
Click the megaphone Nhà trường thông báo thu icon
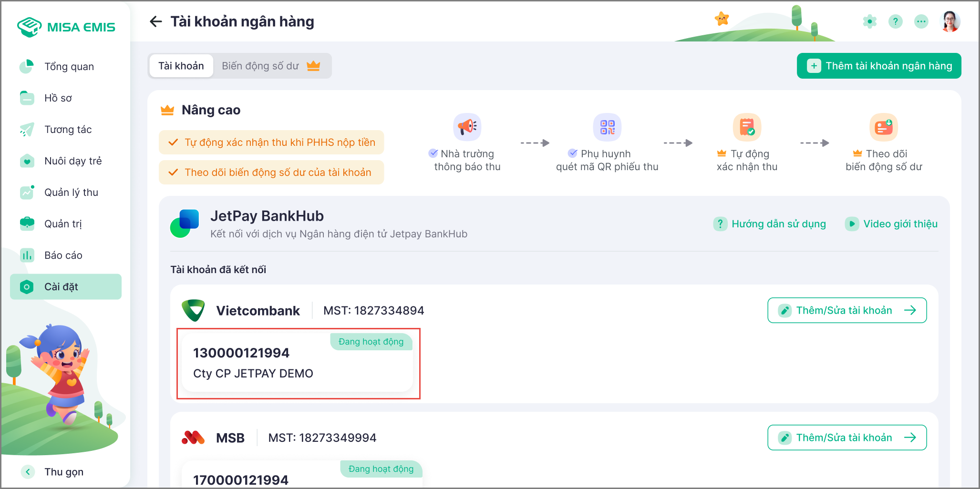(x=467, y=127)
